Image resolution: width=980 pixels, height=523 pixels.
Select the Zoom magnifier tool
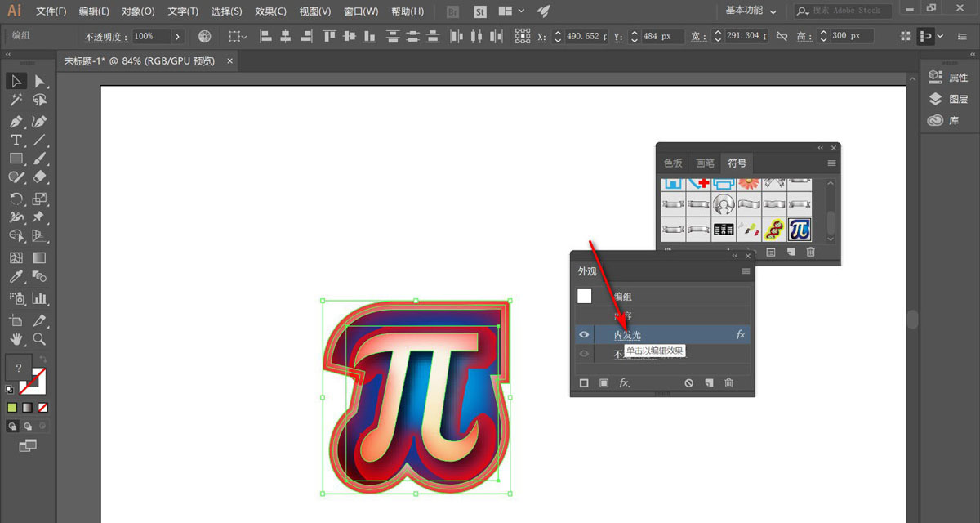pos(38,338)
